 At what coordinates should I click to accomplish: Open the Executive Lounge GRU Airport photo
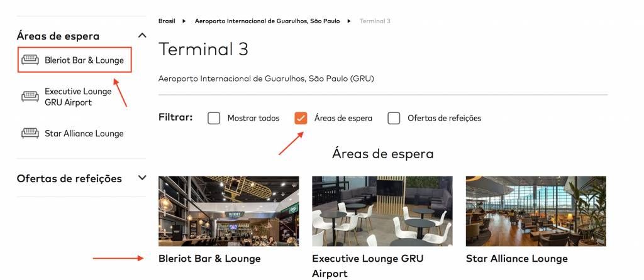(382, 211)
